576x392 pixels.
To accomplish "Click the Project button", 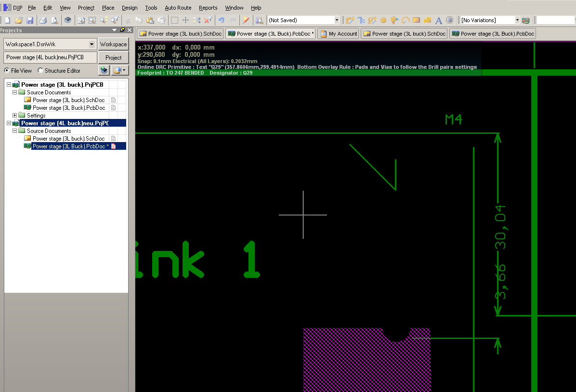I will (x=113, y=58).
